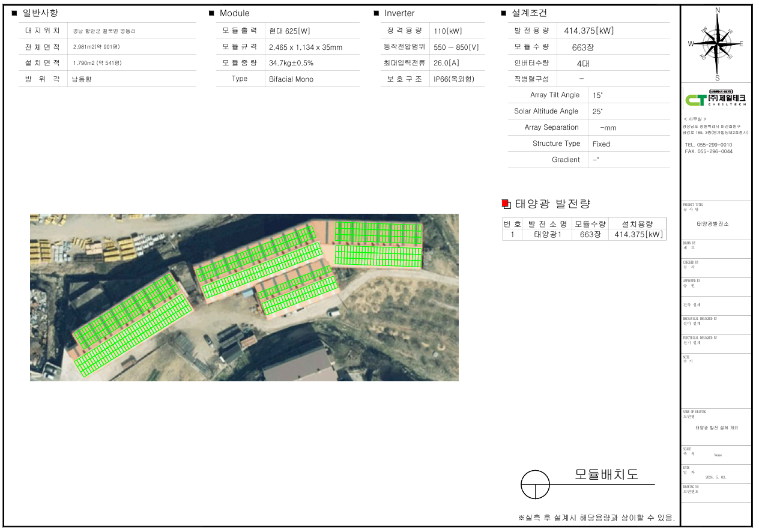Click the 발전소명 column header
The width and height of the screenshot is (759, 532).
tap(547, 224)
